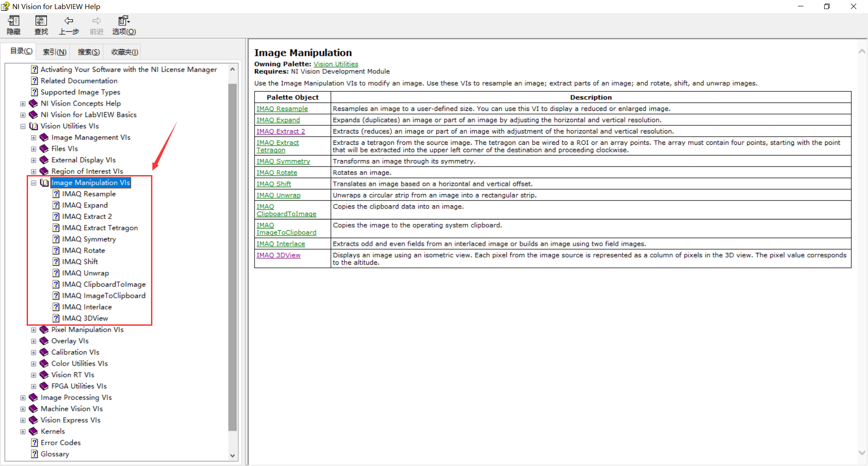Open the Options (选项) toolbar icon

click(x=124, y=21)
